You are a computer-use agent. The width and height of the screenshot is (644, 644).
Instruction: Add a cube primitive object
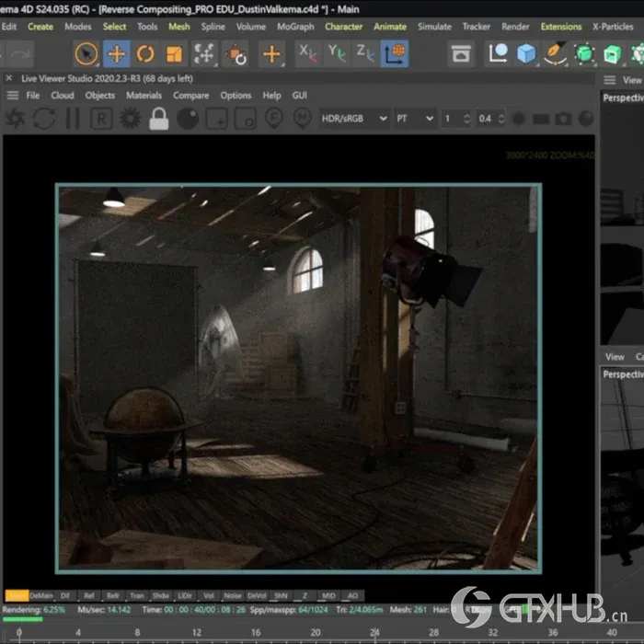(525, 54)
